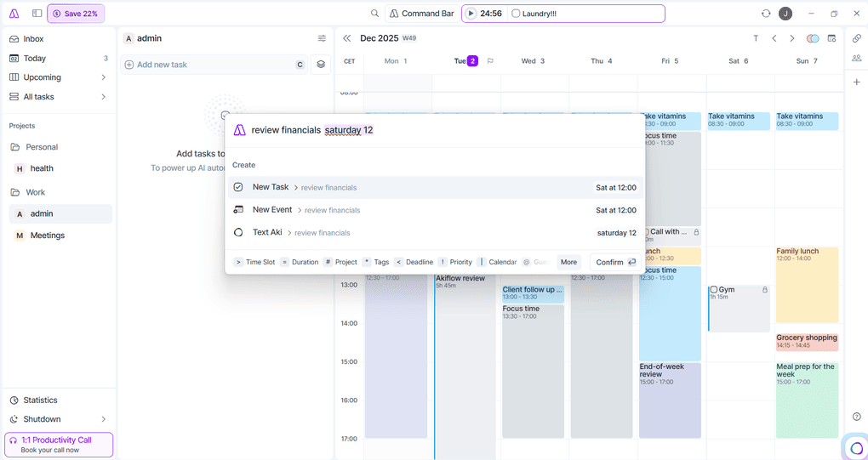Click the Add new task field
Image resolution: width=868 pixels, height=460 pixels.
pos(208,65)
